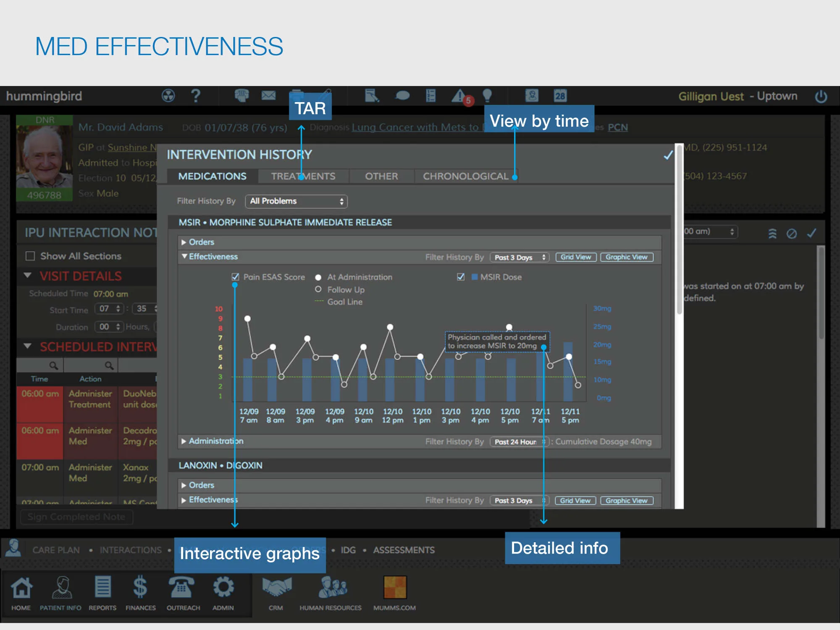
Task: Switch to the MEDICATIONS tab
Action: [213, 176]
